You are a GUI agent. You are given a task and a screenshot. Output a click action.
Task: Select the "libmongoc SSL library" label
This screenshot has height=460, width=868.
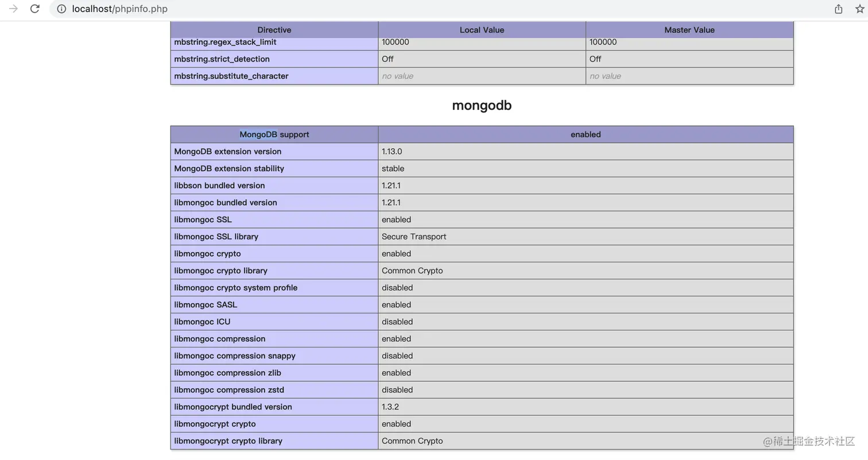(216, 237)
